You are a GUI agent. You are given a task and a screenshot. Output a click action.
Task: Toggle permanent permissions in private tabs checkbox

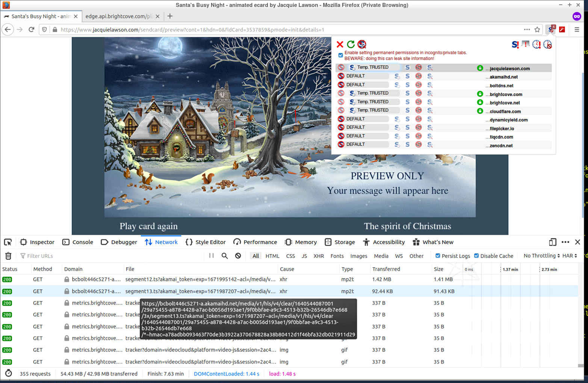tap(340, 55)
